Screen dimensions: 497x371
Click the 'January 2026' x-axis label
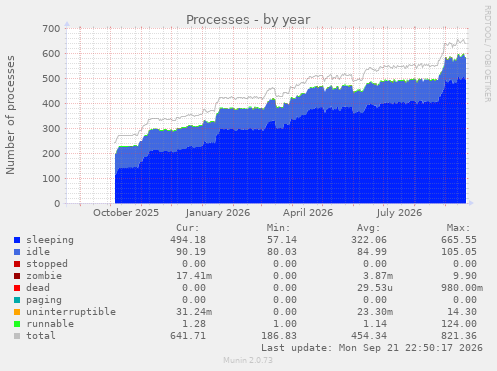218,213
